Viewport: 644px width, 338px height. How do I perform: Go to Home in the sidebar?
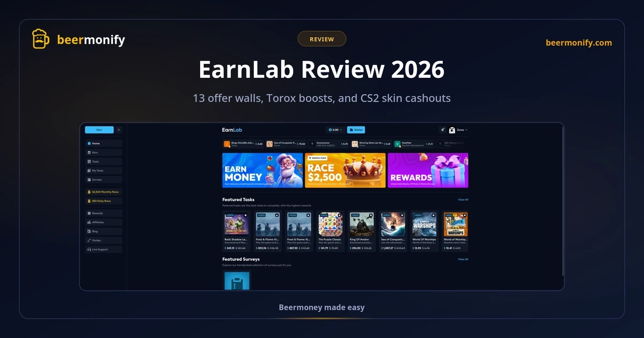click(104, 143)
